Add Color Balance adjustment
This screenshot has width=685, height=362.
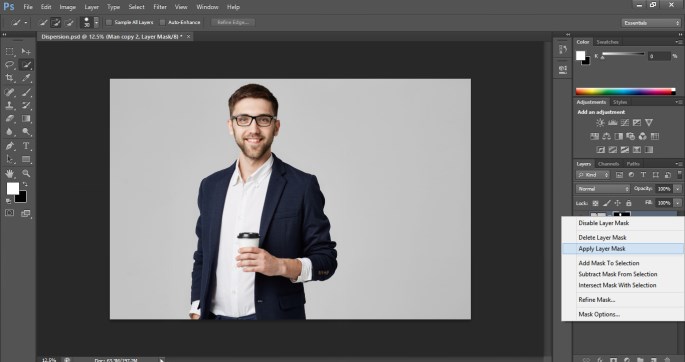[x=606, y=136]
